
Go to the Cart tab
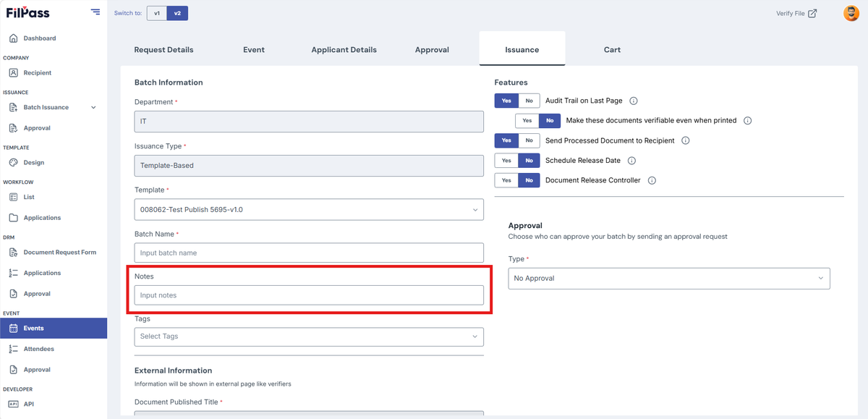click(612, 50)
